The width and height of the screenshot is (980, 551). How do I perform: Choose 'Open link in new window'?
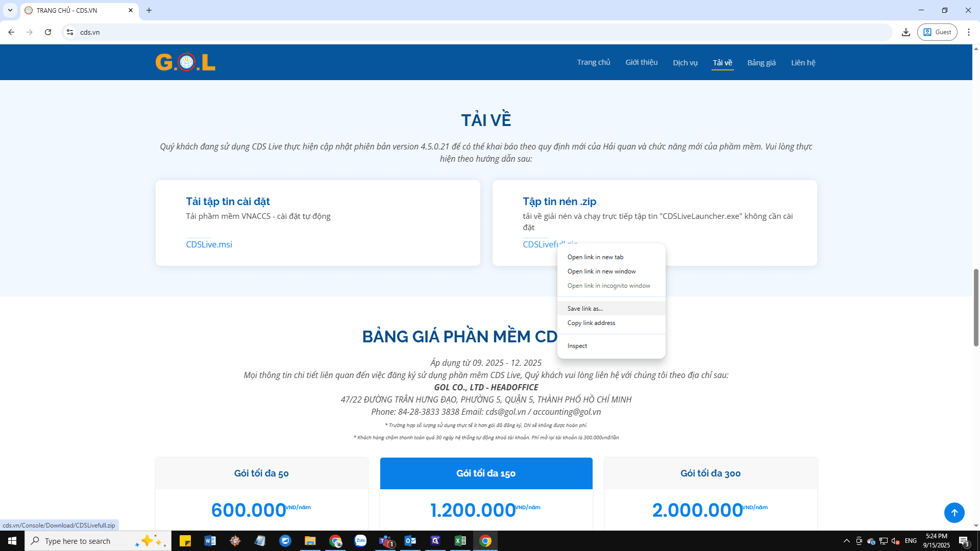point(611,271)
